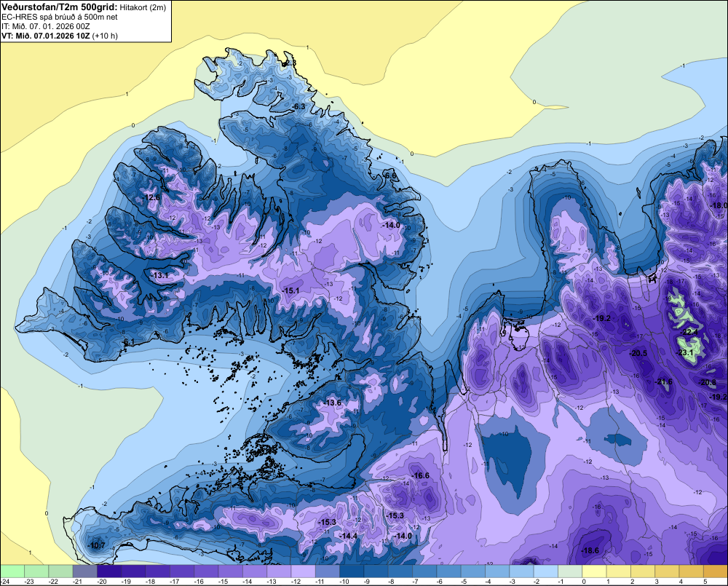Click the -10.7 temperature label
The height and width of the screenshot is (586, 728).
[96, 546]
